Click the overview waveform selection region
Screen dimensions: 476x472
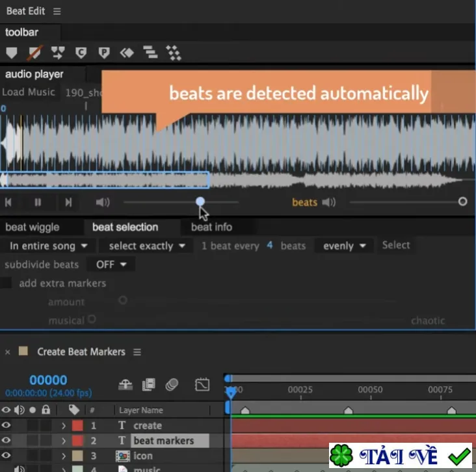105,180
